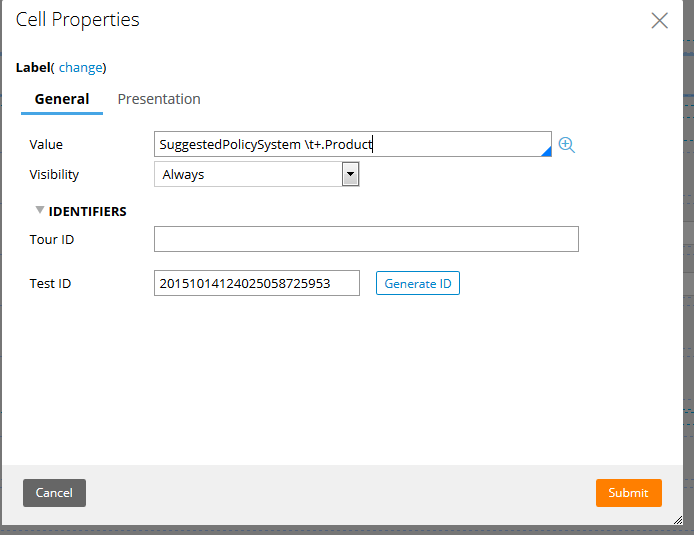694x535 pixels.
Task: Click the Visibility field label
Action: pos(54,175)
